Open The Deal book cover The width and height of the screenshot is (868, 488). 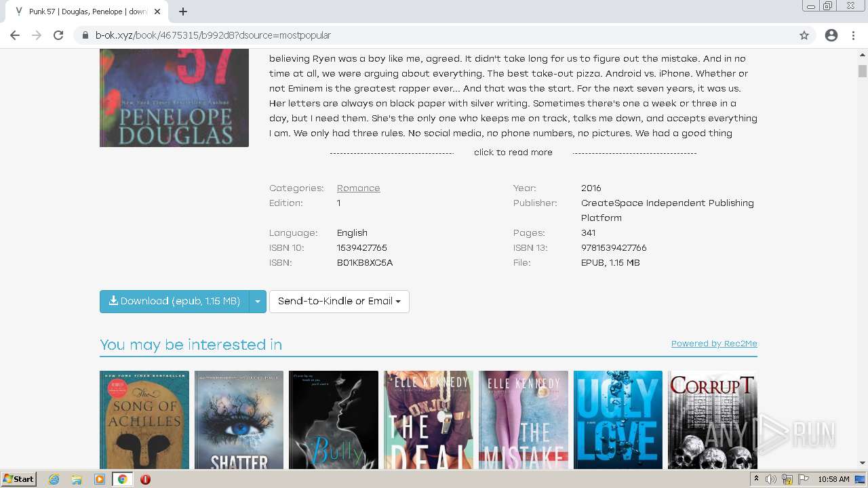tap(429, 420)
